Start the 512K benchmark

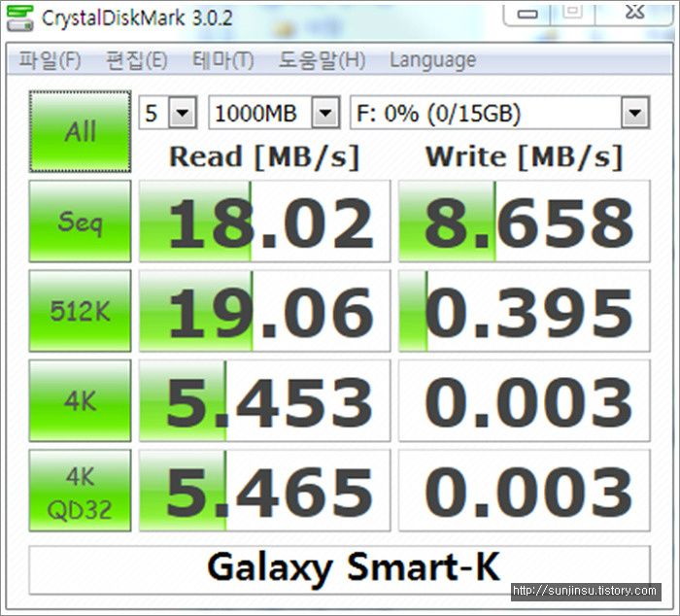tap(81, 311)
